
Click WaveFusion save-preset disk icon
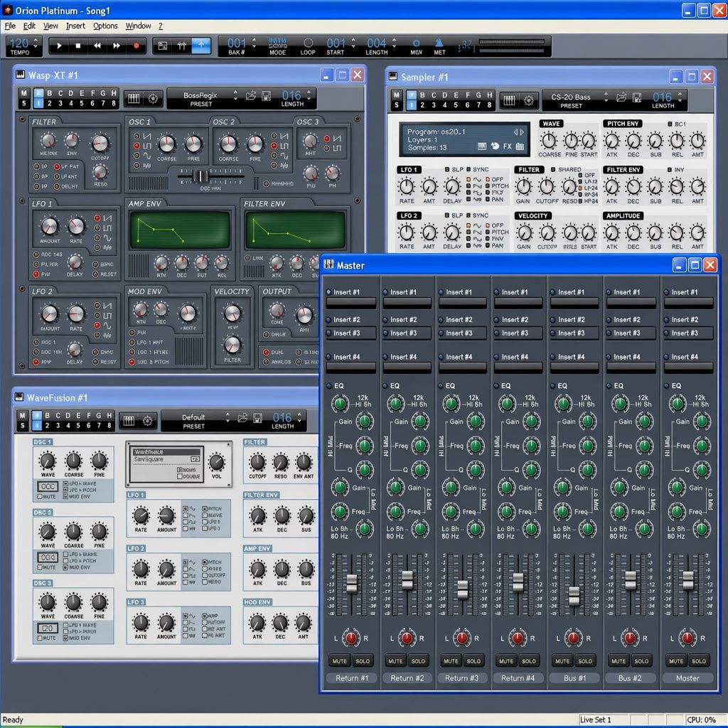click(258, 418)
